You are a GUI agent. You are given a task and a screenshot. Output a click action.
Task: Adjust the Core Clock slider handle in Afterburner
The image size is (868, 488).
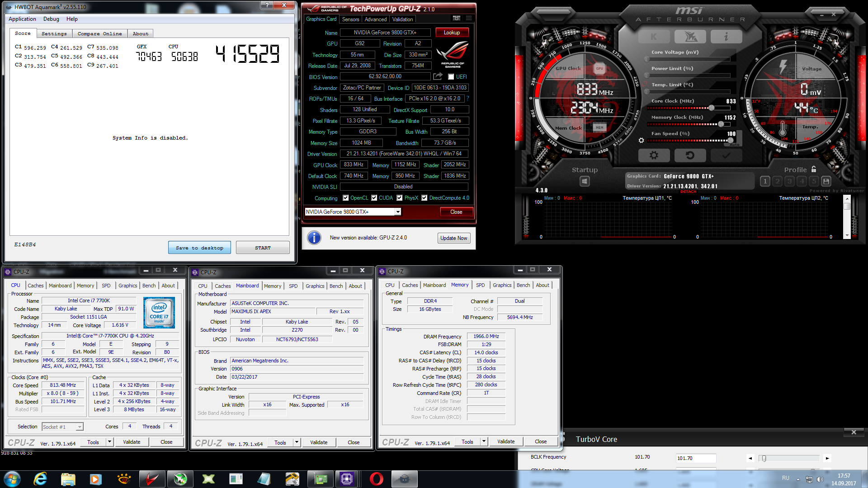[711, 108]
